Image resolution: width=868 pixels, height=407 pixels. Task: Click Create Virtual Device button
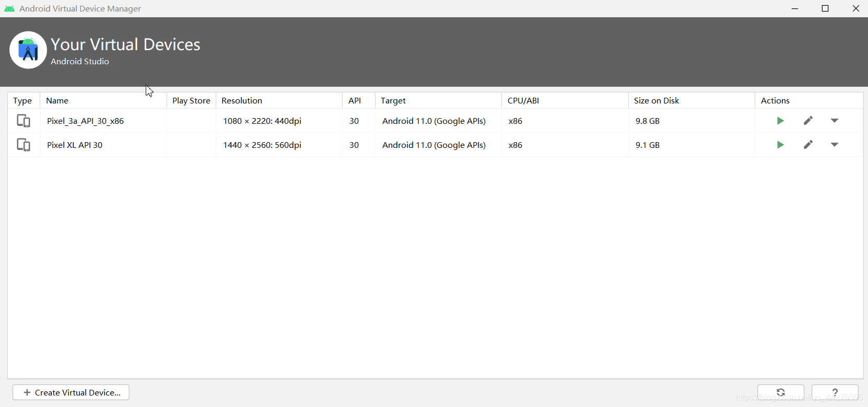coord(71,392)
